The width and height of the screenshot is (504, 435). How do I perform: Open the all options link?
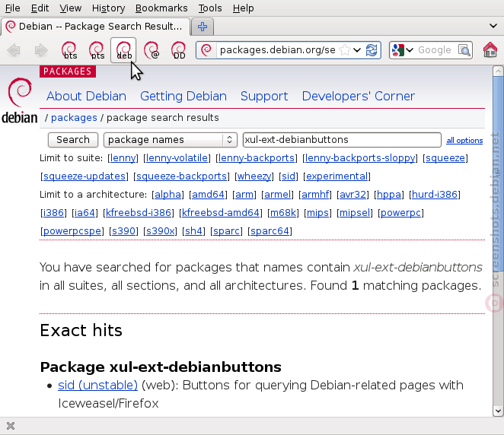(464, 140)
